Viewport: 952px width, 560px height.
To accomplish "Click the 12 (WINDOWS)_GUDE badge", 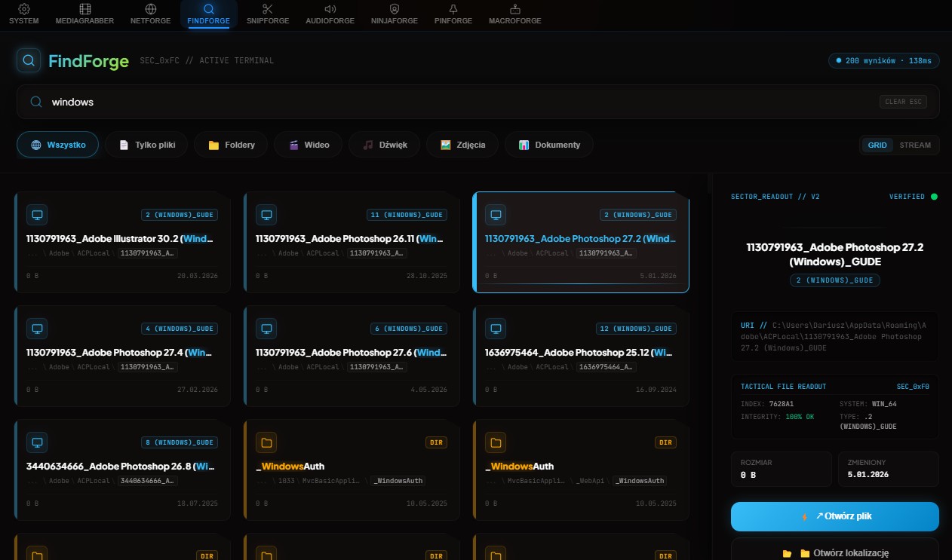I will click(637, 329).
